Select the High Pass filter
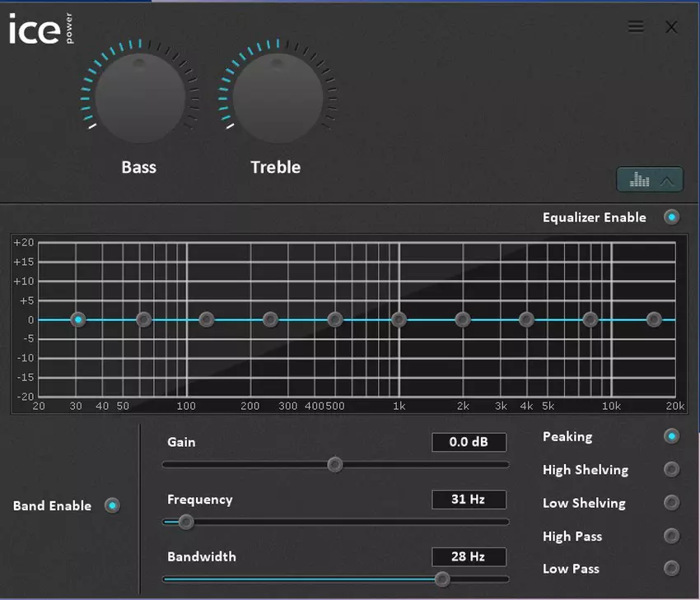 tap(672, 536)
